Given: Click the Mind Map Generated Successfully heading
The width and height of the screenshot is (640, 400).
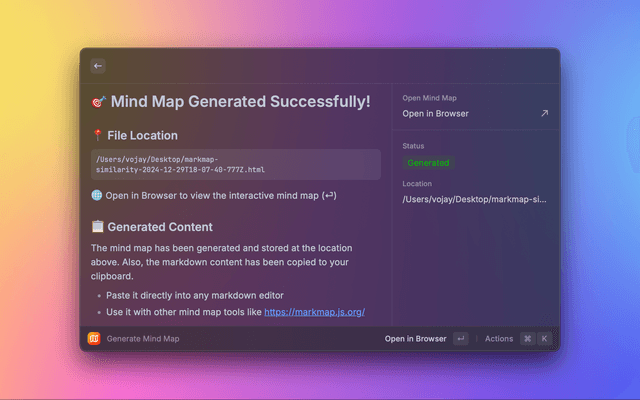Looking at the screenshot, I should point(240,101).
